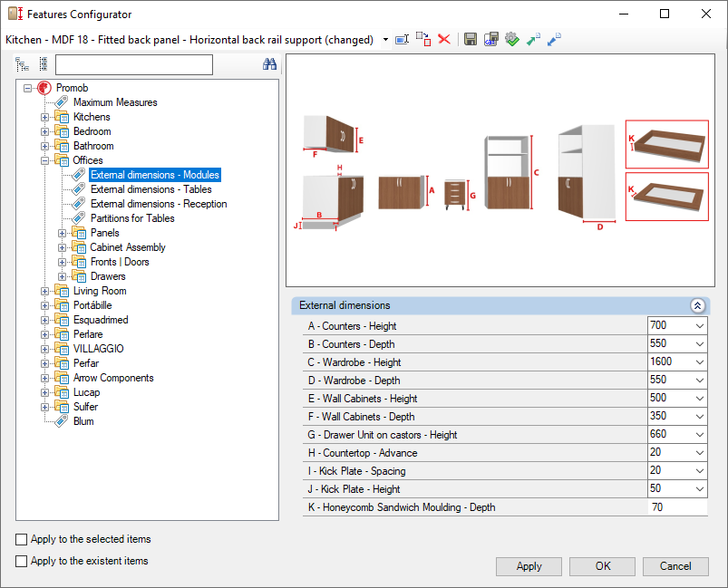Click the binoculars search icon
Screen dimensions: 728x588
270,64
